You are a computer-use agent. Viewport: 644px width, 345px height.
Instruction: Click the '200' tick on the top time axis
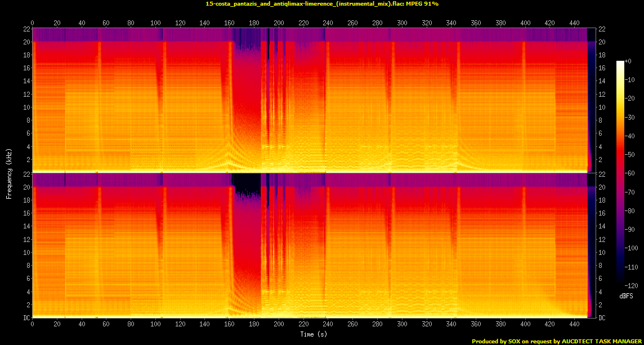tap(279, 23)
